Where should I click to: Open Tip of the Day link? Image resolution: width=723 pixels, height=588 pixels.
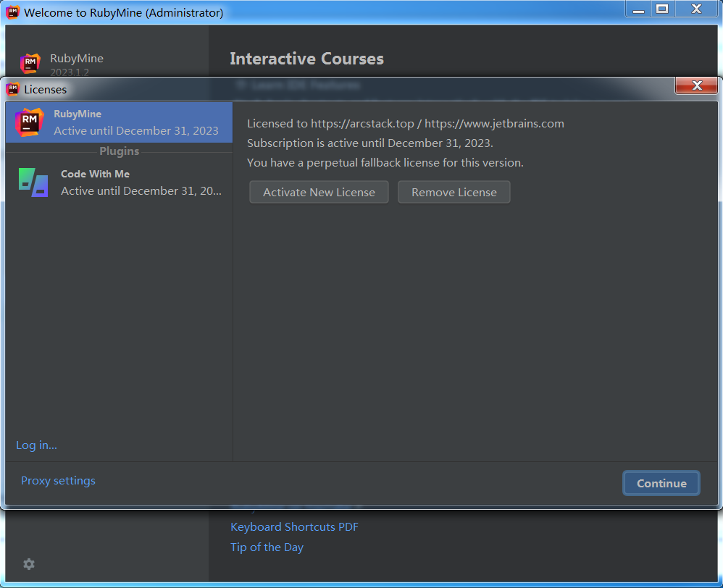[267, 547]
